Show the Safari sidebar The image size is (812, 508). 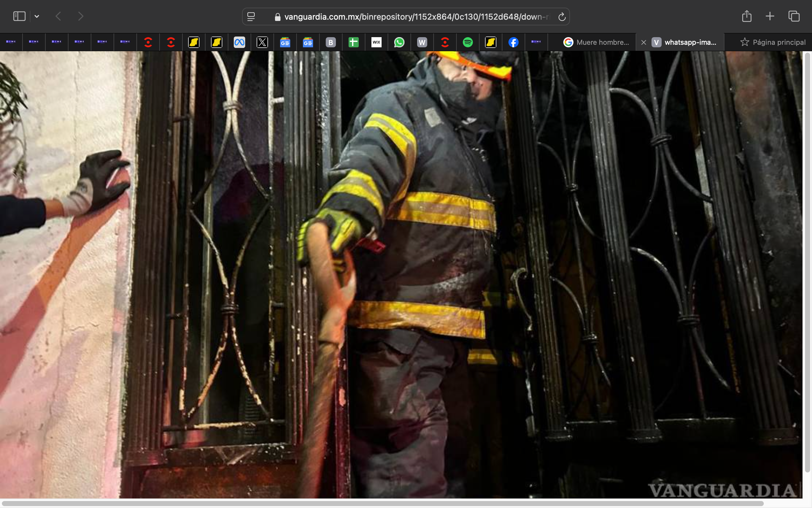pyautogui.click(x=19, y=16)
